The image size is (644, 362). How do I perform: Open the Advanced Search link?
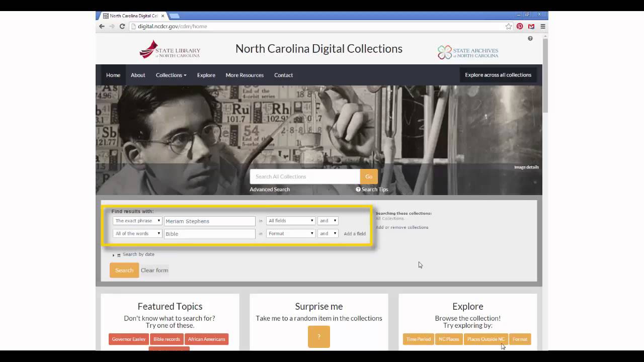point(270,190)
